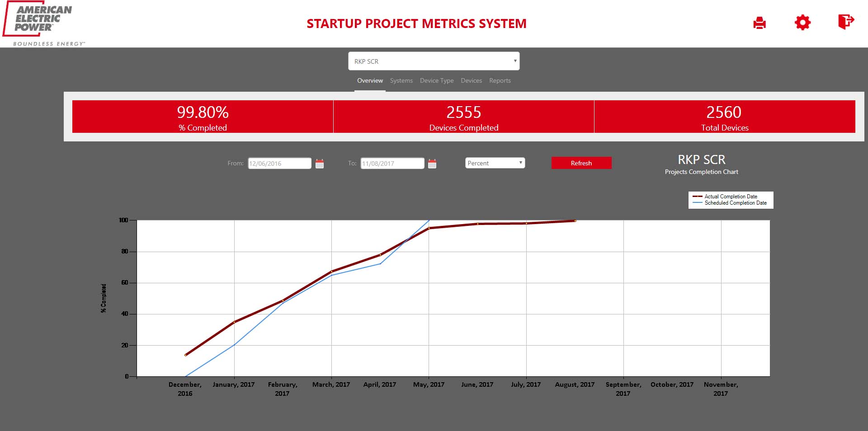Viewport: 868px width, 431px height.
Task: Click the To date input field
Action: (x=392, y=164)
